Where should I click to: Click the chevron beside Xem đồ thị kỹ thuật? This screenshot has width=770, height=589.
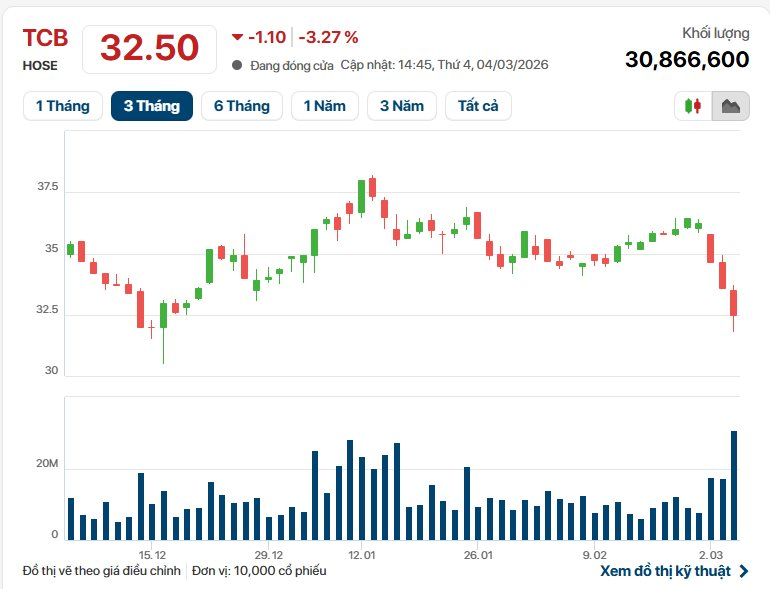pyautogui.click(x=743, y=572)
